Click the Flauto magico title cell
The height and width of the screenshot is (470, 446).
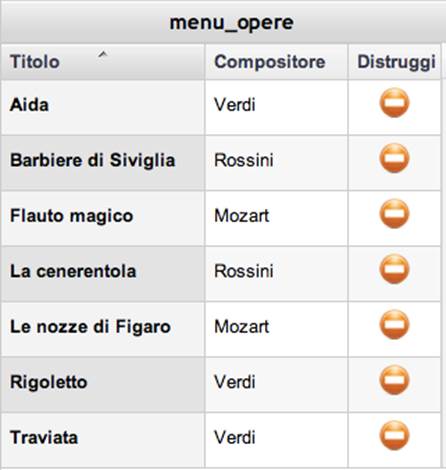coord(103,218)
